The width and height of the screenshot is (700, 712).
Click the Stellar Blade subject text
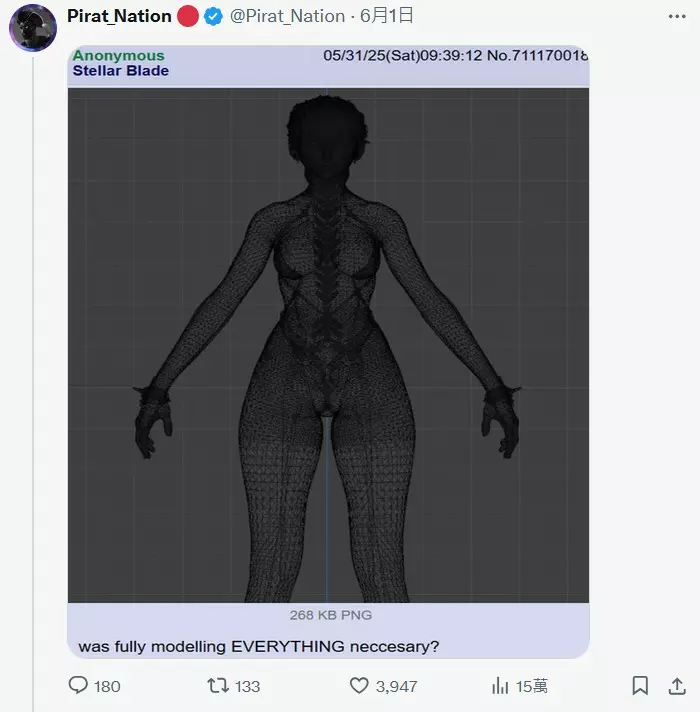[120, 71]
